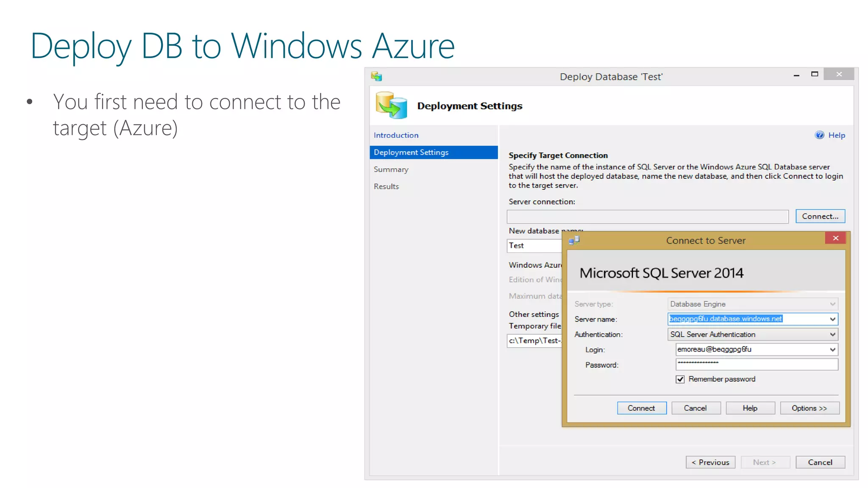
Task: Select the Deployment Settings step
Action: (x=434, y=152)
